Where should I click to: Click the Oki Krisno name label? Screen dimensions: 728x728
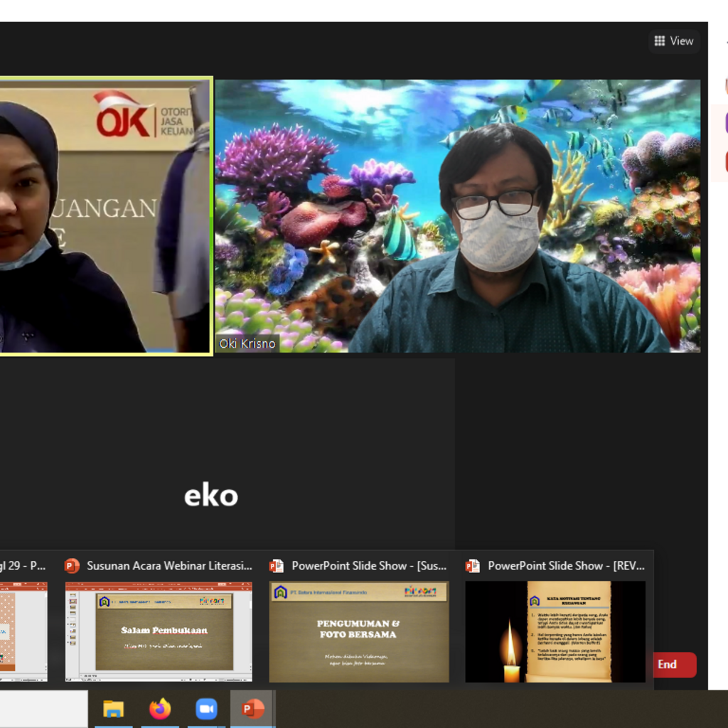tap(247, 344)
